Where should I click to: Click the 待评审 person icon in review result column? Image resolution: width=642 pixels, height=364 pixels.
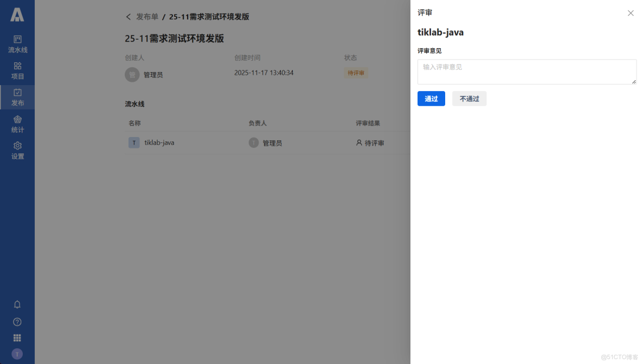358,142
